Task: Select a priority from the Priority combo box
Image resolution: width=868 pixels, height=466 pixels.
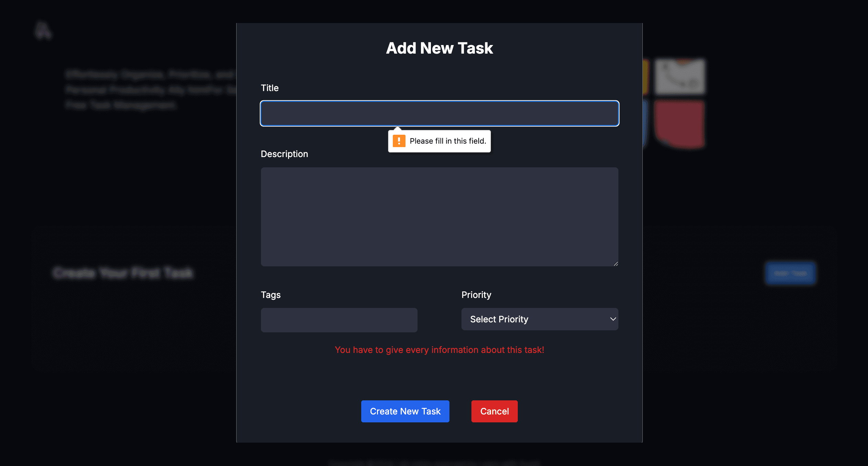Action: click(x=539, y=319)
